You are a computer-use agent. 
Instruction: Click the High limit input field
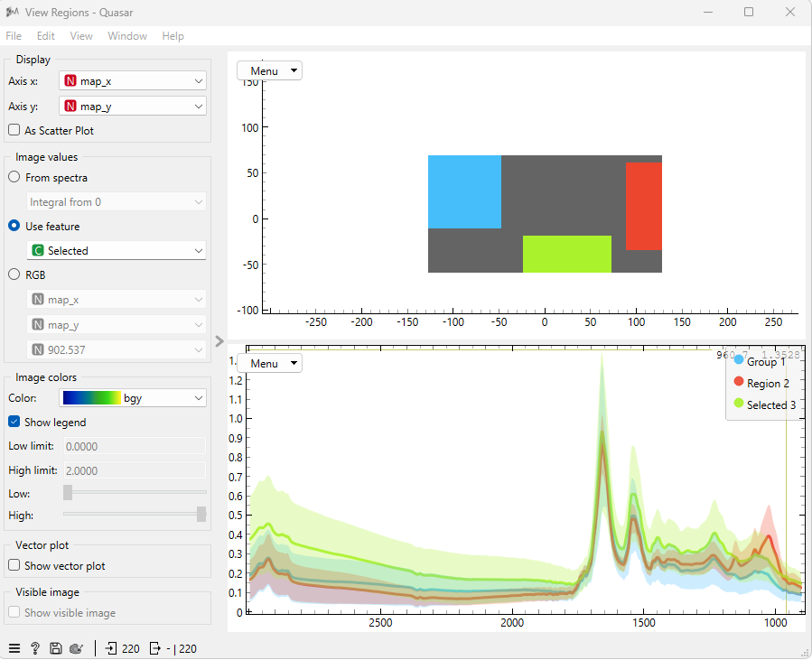pos(135,470)
